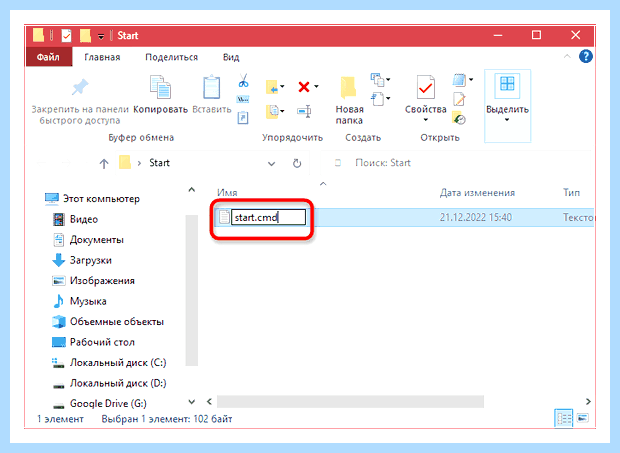Click the Select (Выделить) grid icon
This screenshot has width=620, height=453.
tap(507, 84)
